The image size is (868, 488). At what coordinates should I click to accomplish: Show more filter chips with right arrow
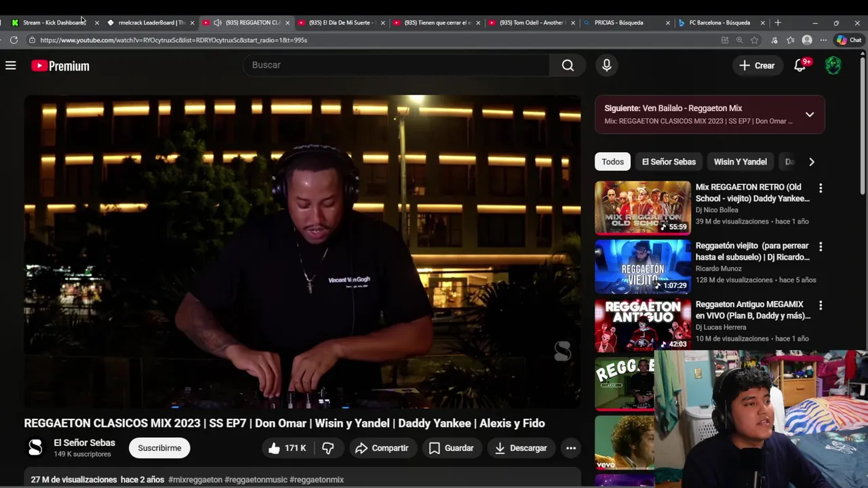point(812,162)
